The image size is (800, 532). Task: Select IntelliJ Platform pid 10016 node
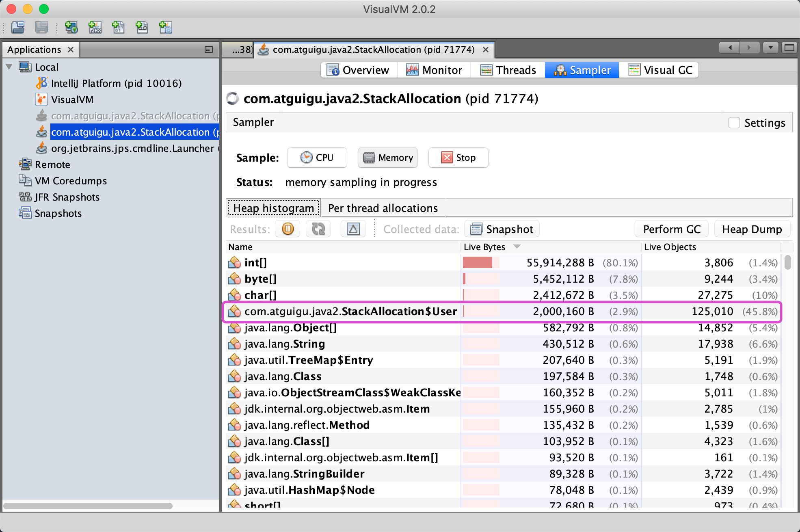pyautogui.click(x=116, y=83)
